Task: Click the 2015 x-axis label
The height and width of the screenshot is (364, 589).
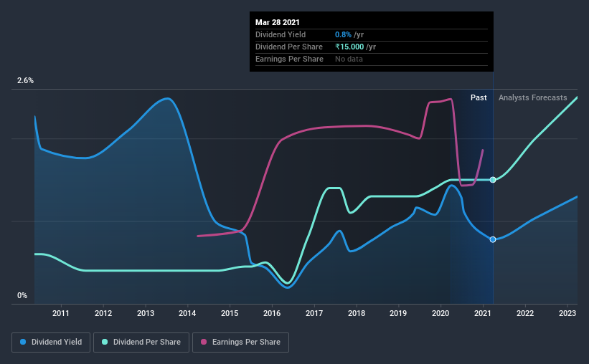Action: pos(230,313)
